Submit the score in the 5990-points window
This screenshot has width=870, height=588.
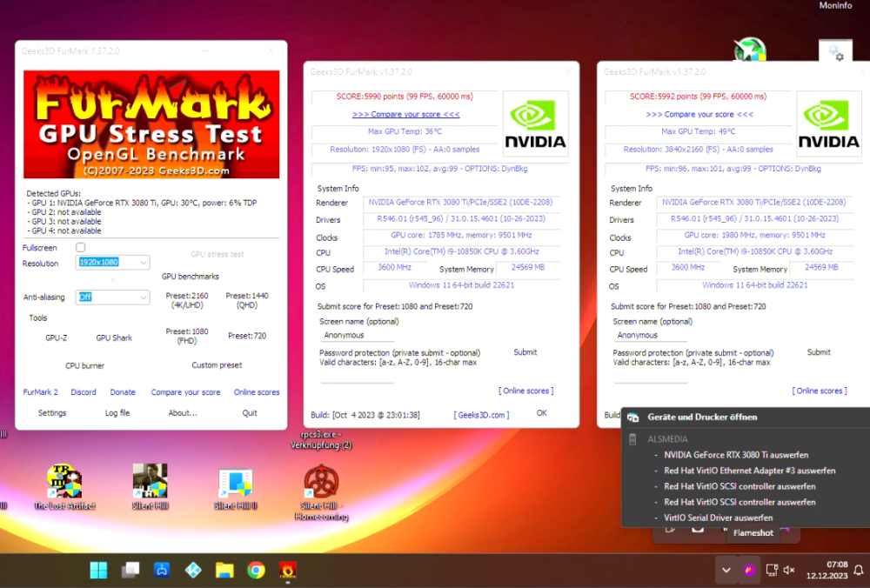point(525,352)
